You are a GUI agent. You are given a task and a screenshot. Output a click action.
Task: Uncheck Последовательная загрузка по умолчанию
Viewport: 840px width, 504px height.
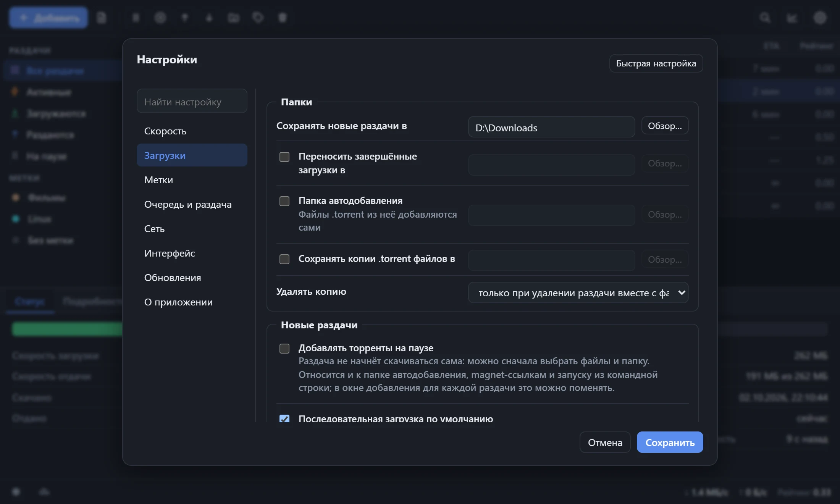[284, 418]
